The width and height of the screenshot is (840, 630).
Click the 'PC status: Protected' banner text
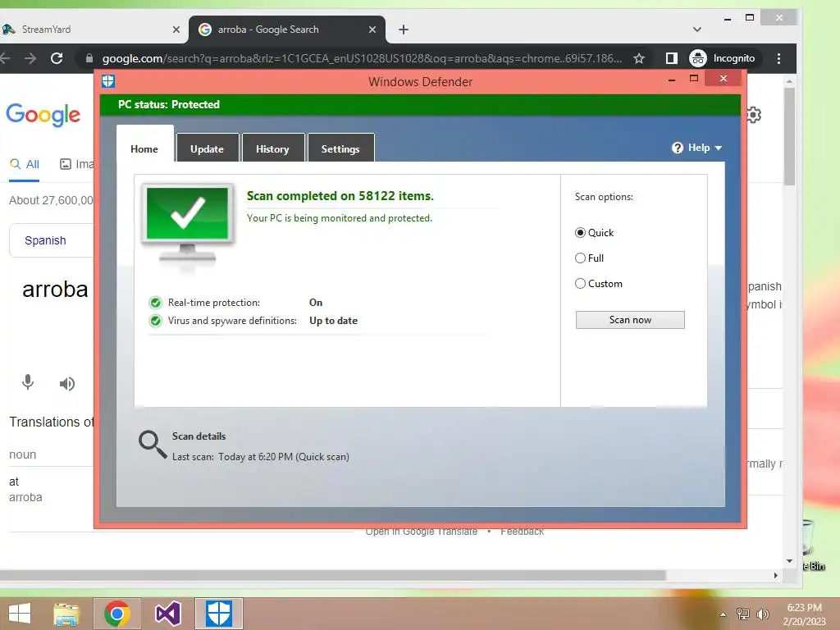(169, 104)
